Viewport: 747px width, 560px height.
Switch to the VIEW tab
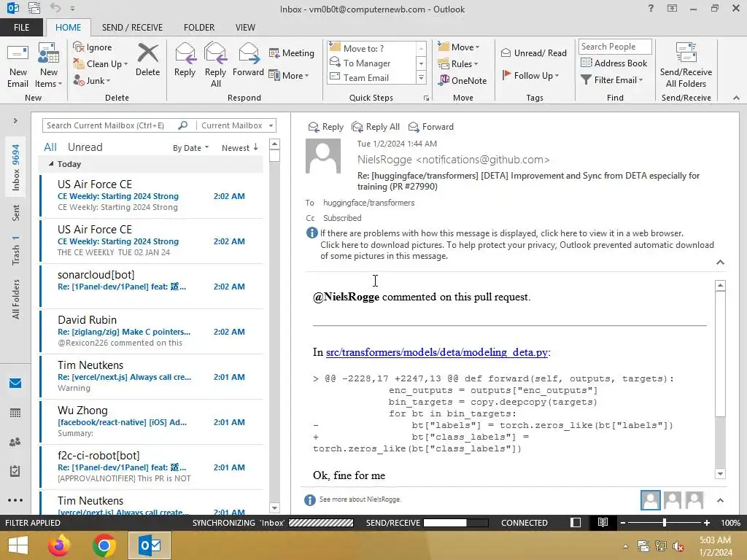point(245,28)
